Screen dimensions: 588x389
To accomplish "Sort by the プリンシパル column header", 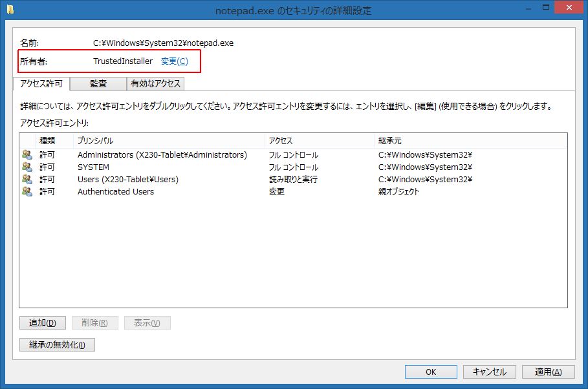I will pyautogui.click(x=168, y=140).
